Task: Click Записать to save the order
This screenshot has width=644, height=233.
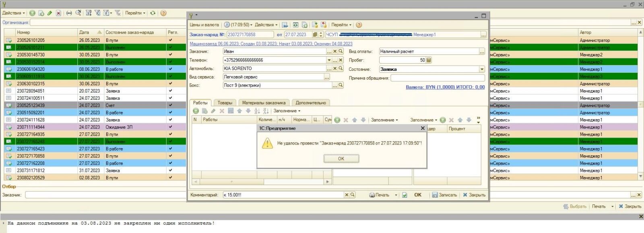Action: [x=444, y=195]
